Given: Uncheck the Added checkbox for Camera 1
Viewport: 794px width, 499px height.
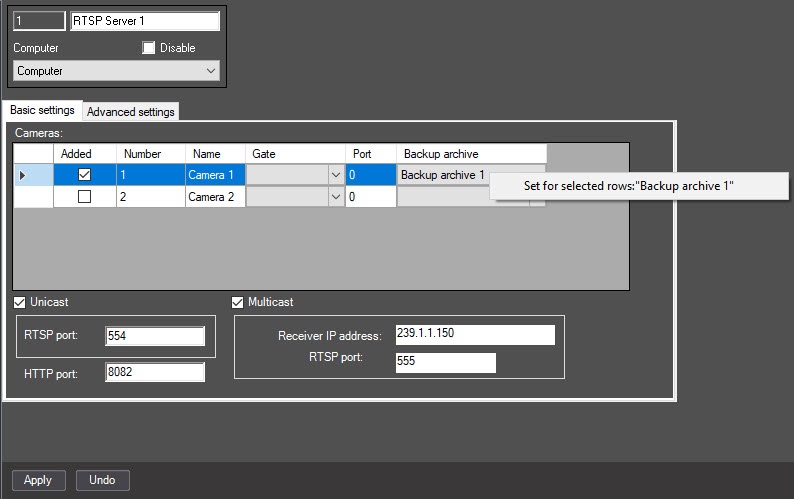Looking at the screenshot, I should (85, 175).
